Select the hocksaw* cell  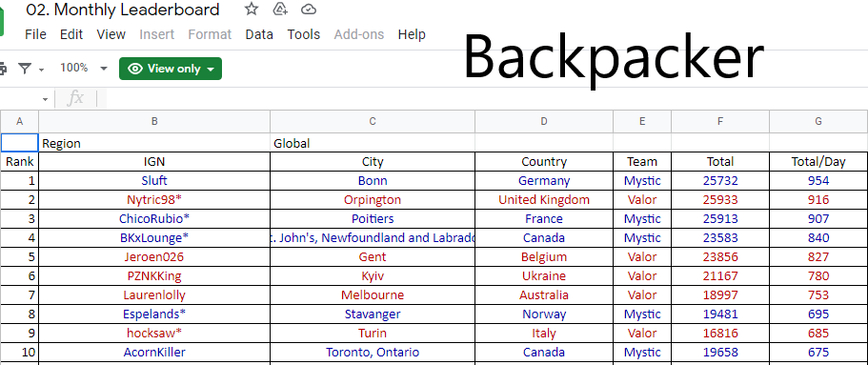pos(154,334)
